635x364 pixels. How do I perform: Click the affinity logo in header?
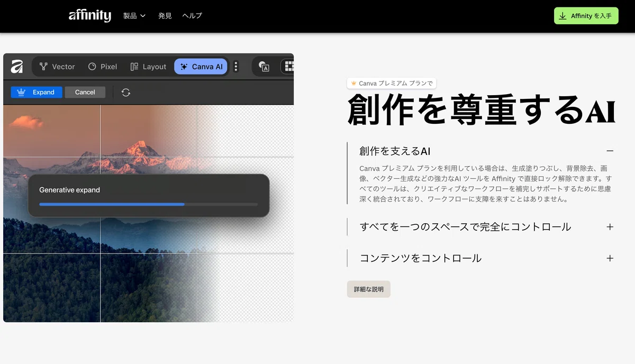[x=90, y=16]
